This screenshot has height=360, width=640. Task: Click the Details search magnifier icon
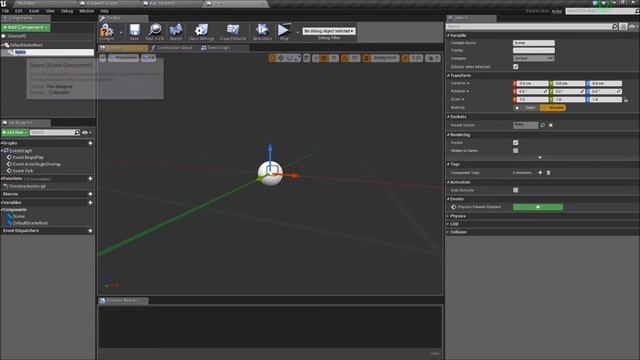tap(615, 27)
